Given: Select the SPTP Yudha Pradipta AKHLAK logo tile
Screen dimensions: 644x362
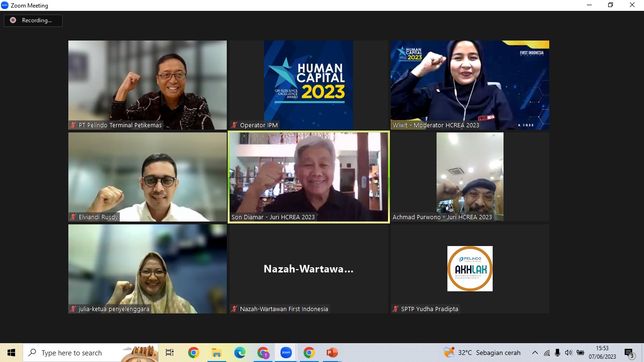Looking at the screenshot, I should point(470,269).
